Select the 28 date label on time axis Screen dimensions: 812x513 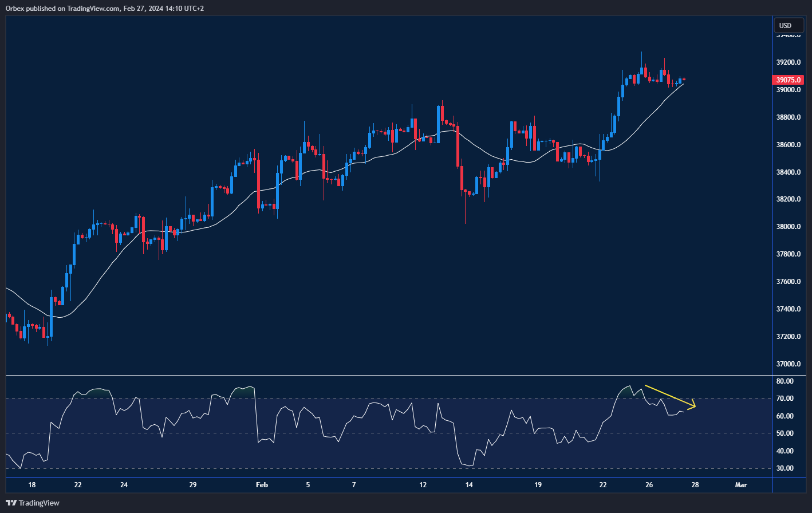pos(695,485)
